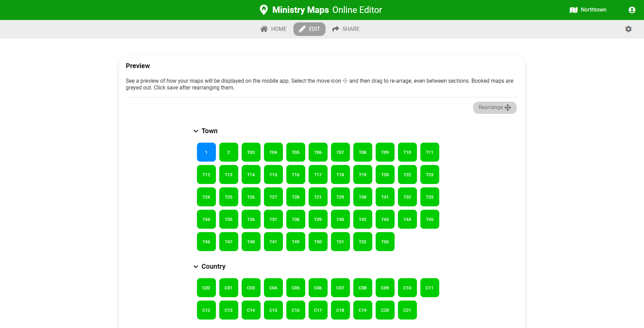The width and height of the screenshot is (644, 328).
Task: Click map tile T24
Action: [x=206, y=197]
